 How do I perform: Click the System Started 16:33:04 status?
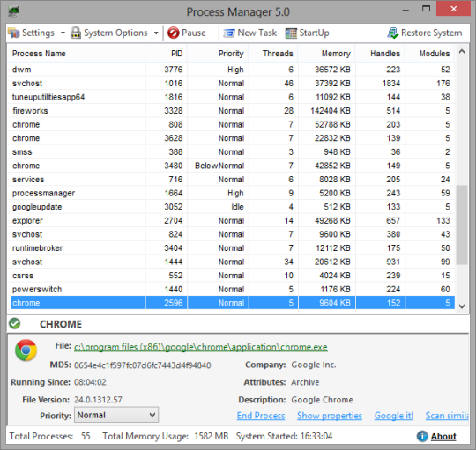(284, 436)
